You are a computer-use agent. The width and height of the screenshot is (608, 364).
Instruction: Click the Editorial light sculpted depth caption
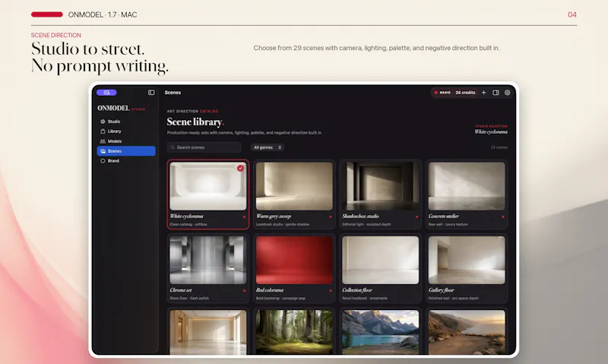click(366, 224)
